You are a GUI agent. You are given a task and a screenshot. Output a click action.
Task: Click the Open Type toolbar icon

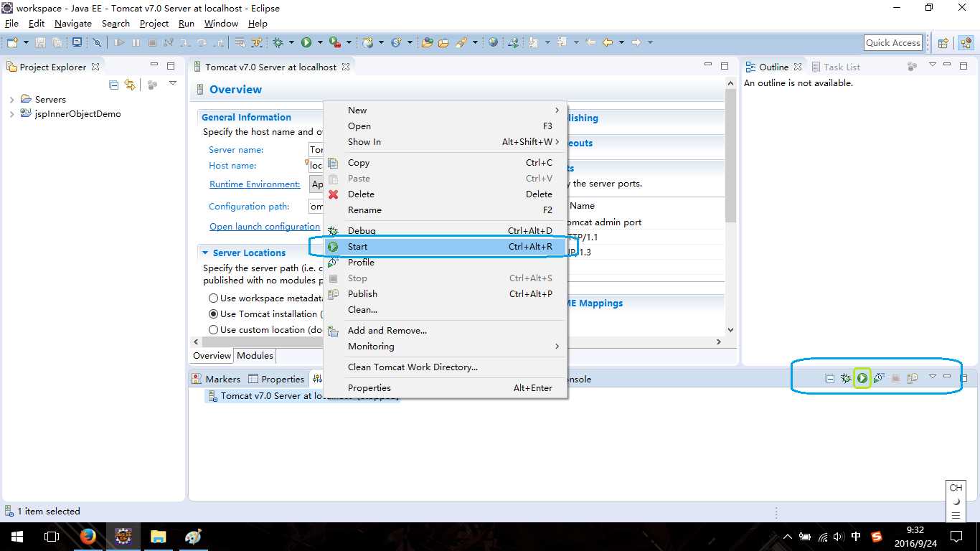[x=427, y=43]
